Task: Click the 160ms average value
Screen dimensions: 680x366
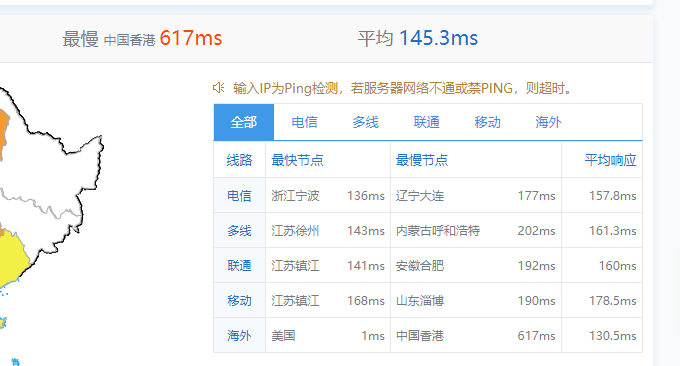Action: tap(618, 266)
